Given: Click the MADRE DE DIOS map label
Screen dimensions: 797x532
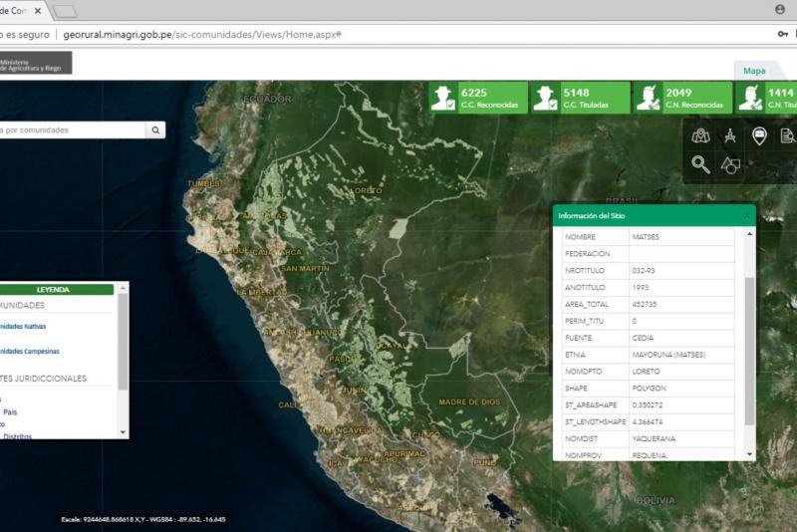Looking at the screenshot, I should 469,401.
